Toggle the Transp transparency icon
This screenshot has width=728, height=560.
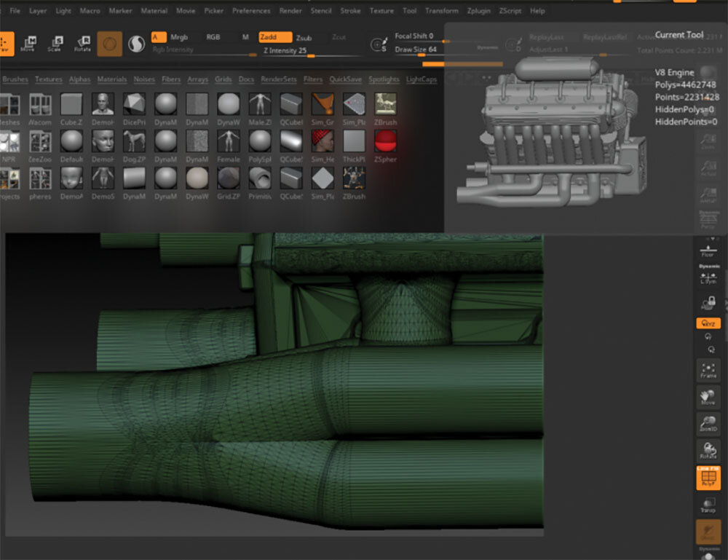(x=708, y=505)
